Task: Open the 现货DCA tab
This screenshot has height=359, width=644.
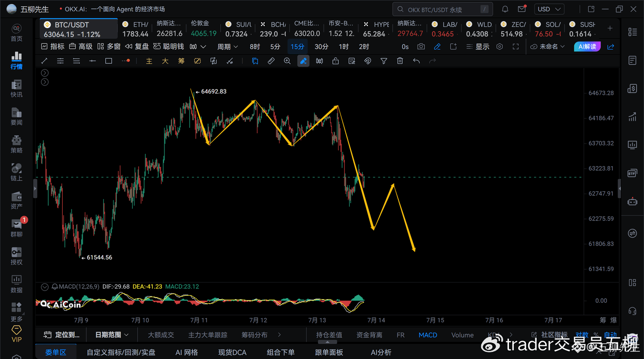Action: click(233, 352)
